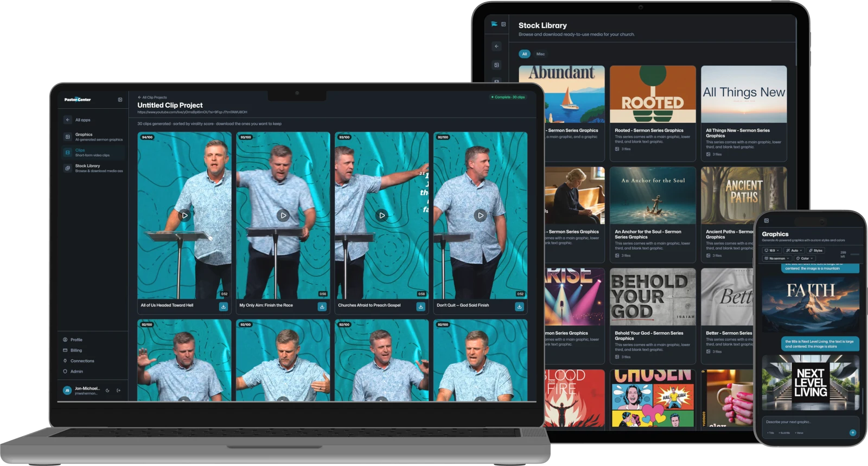Click the log out icon near username
The width and height of the screenshot is (868, 466).
pyautogui.click(x=118, y=390)
